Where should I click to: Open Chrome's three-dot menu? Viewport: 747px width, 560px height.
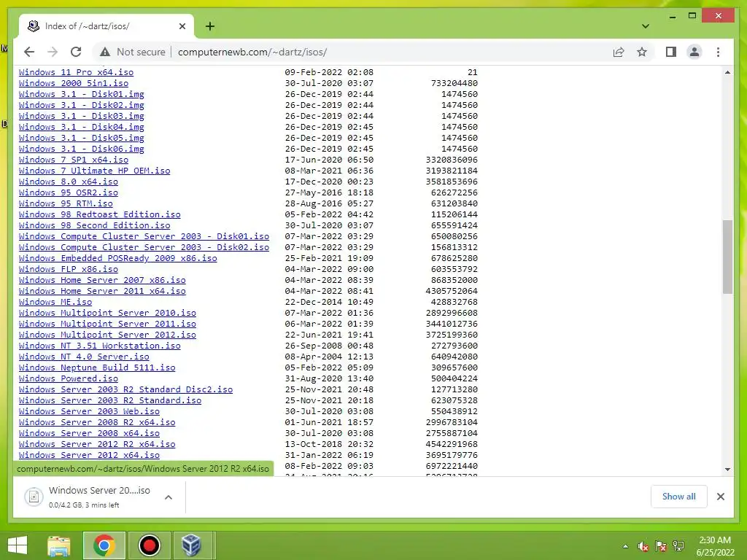[718, 52]
